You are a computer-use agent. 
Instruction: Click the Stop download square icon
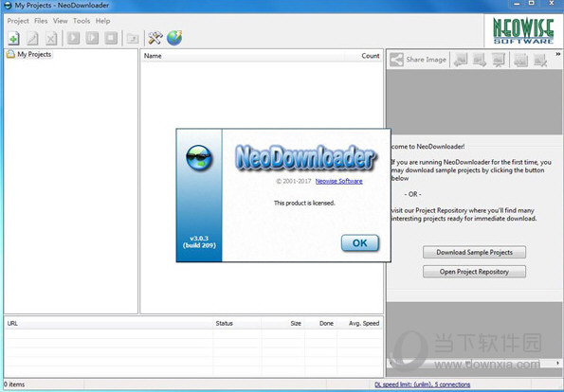click(x=111, y=38)
